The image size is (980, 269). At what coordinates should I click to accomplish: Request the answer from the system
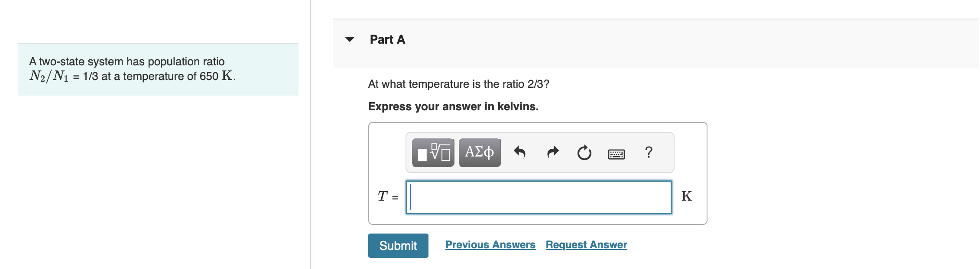pyautogui.click(x=587, y=244)
